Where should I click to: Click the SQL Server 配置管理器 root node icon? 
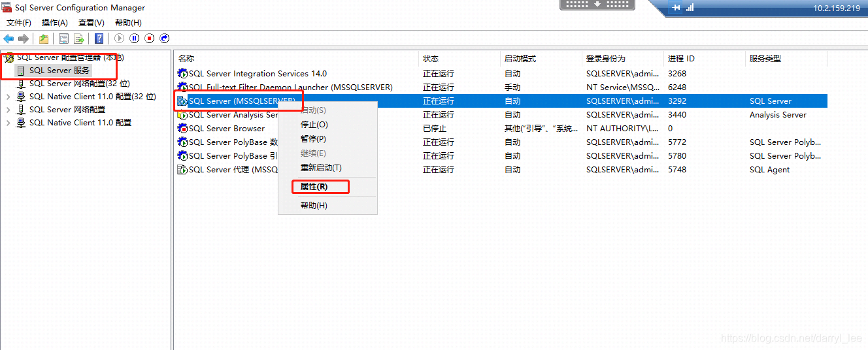9,57
